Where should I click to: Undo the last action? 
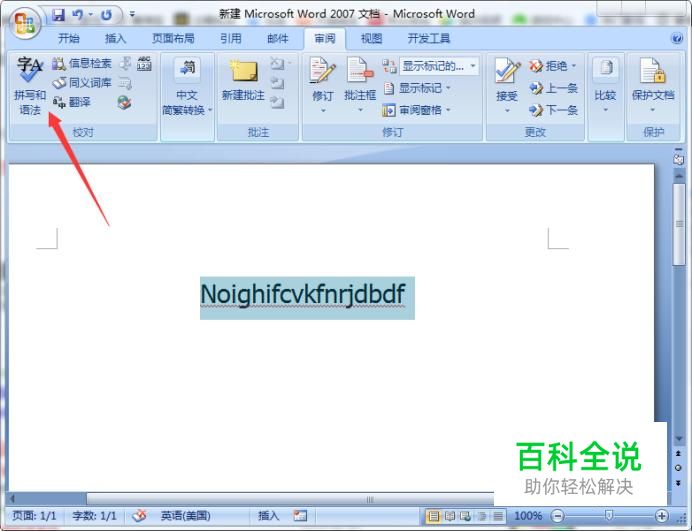pyautogui.click(x=78, y=15)
